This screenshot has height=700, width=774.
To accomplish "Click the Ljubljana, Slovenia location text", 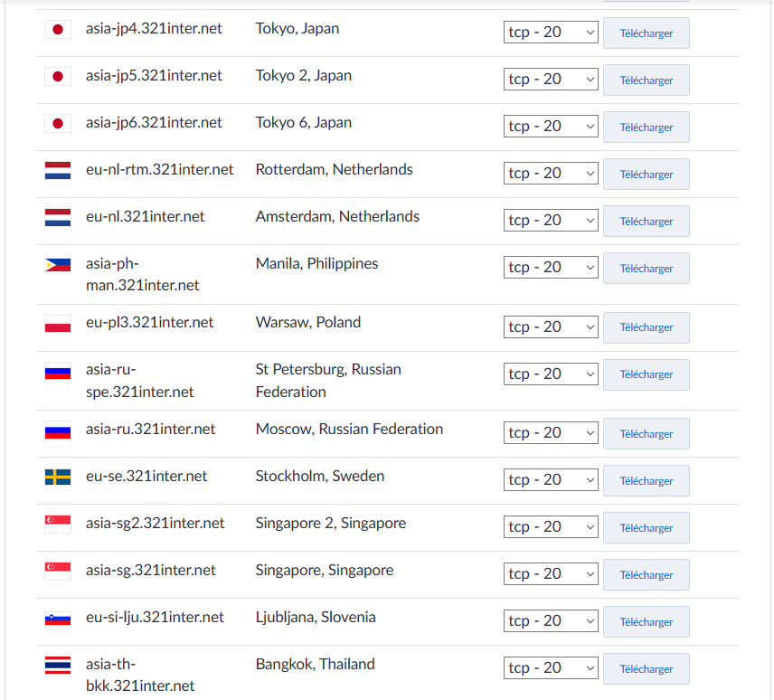I will [316, 617].
